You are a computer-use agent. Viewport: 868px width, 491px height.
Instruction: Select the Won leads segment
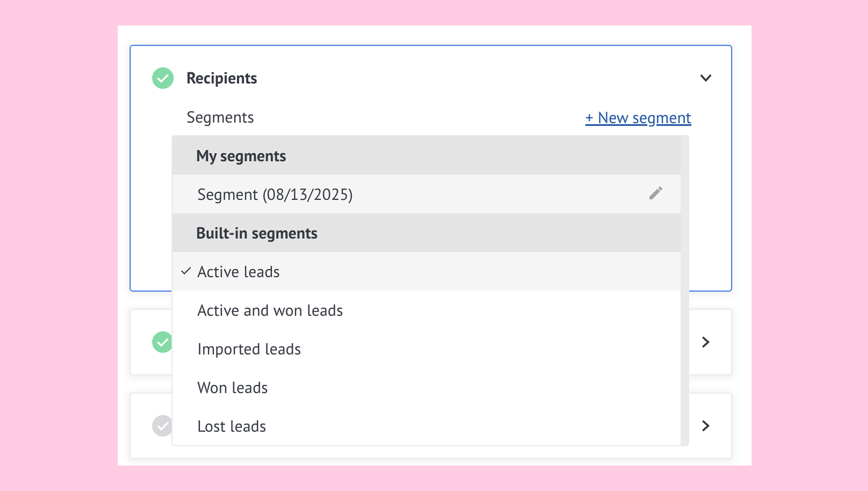coord(232,388)
